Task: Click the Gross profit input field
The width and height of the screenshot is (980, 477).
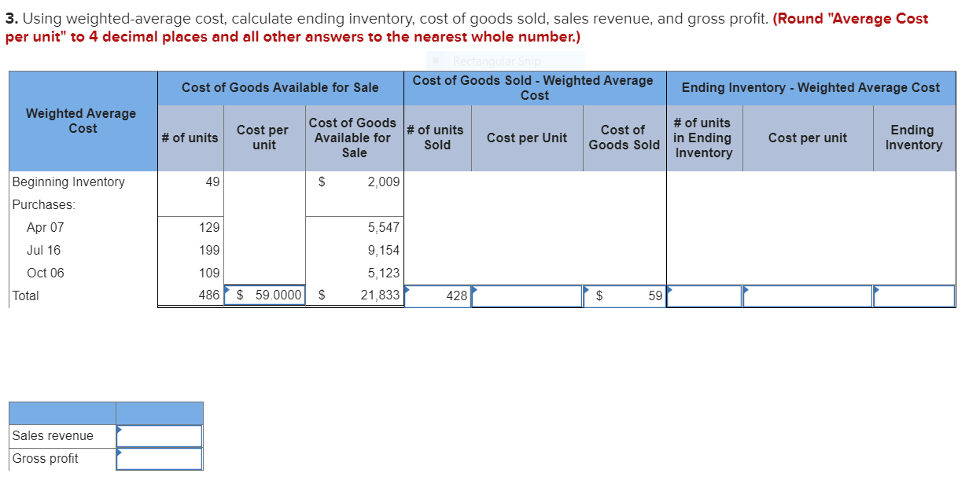Action: coord(160,459)
